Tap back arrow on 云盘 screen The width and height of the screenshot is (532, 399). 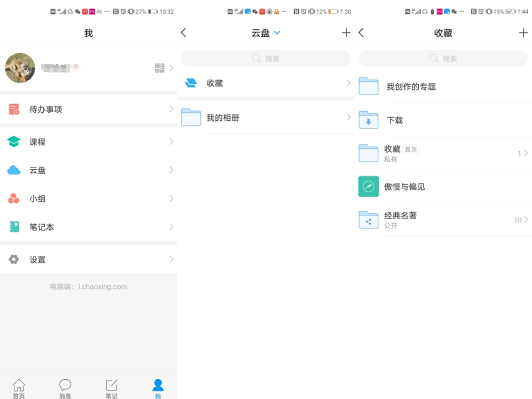(184, 33)
